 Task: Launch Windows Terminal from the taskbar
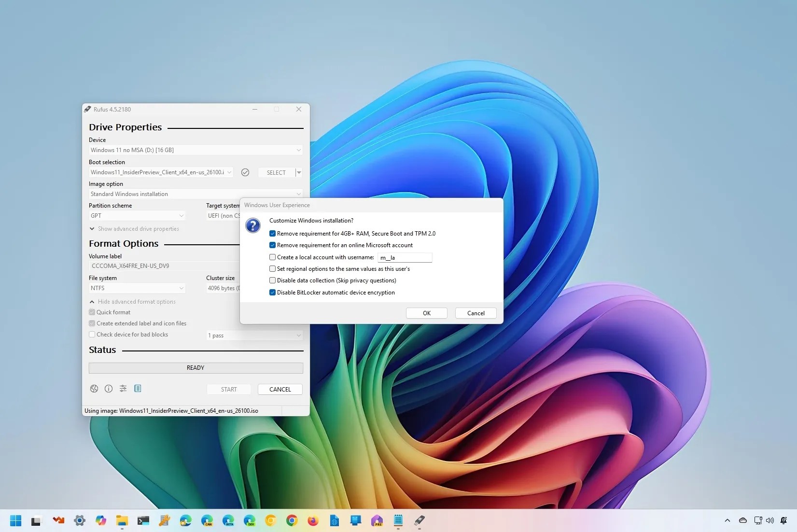tap(143, 521)
